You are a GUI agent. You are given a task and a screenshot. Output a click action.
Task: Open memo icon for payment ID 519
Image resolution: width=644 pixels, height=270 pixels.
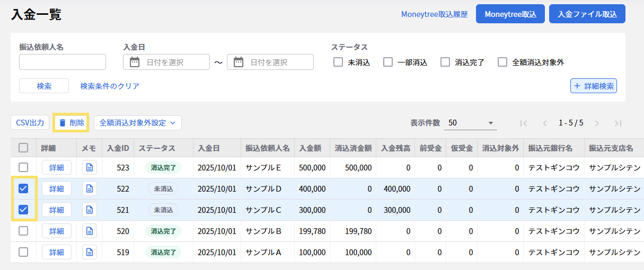(90, 252)
